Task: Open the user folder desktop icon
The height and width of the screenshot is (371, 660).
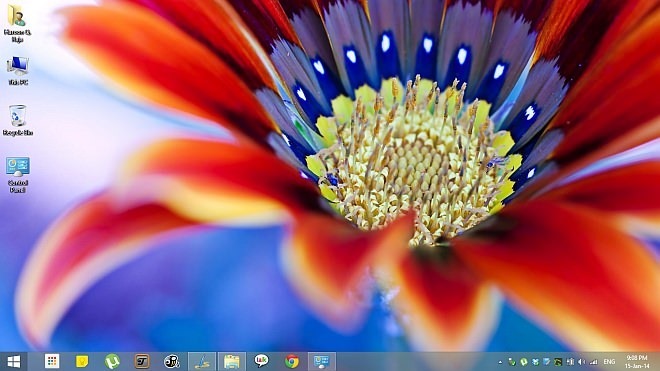Action: [17, 23]
